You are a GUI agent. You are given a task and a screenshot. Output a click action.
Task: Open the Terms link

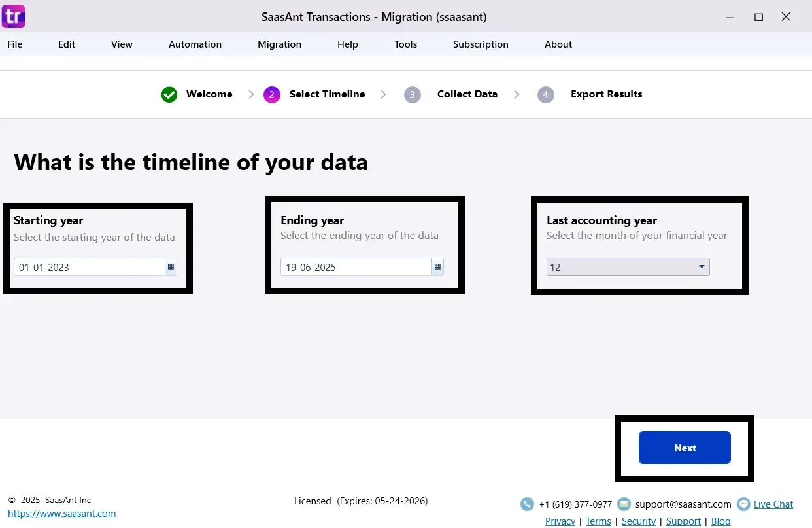[598, 521]
